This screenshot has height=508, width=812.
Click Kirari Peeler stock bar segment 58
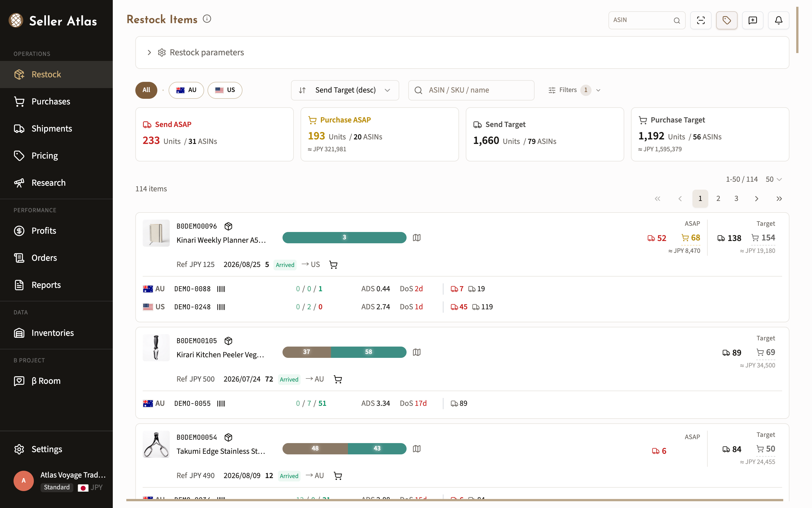pos(369,352)
